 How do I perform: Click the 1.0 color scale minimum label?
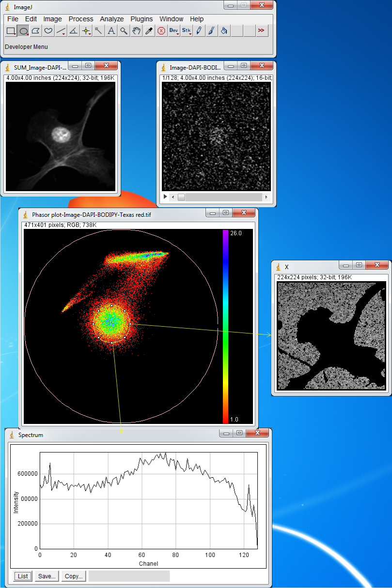(235, 420)
